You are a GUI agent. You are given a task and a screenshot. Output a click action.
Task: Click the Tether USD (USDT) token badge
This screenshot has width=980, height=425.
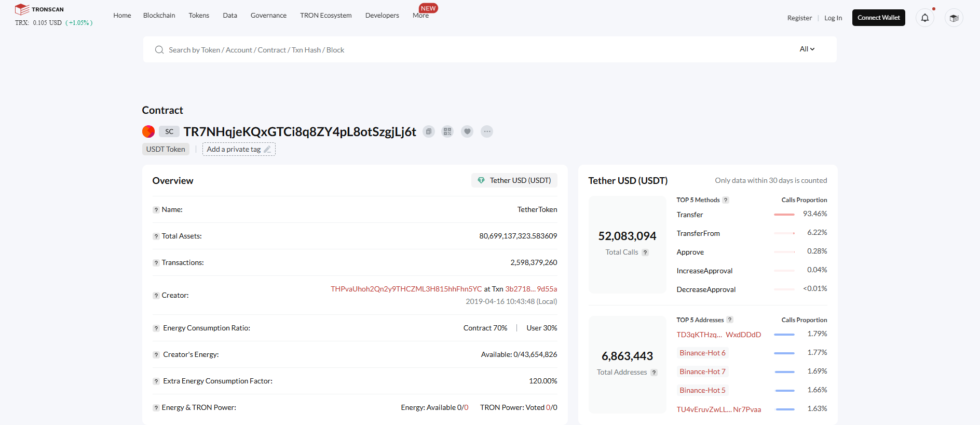514,180
